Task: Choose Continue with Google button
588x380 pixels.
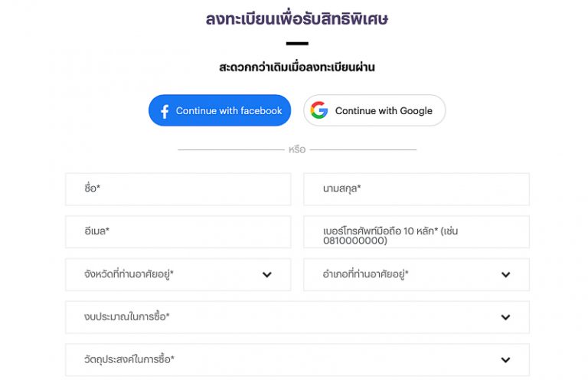Action: click(374, 110)
